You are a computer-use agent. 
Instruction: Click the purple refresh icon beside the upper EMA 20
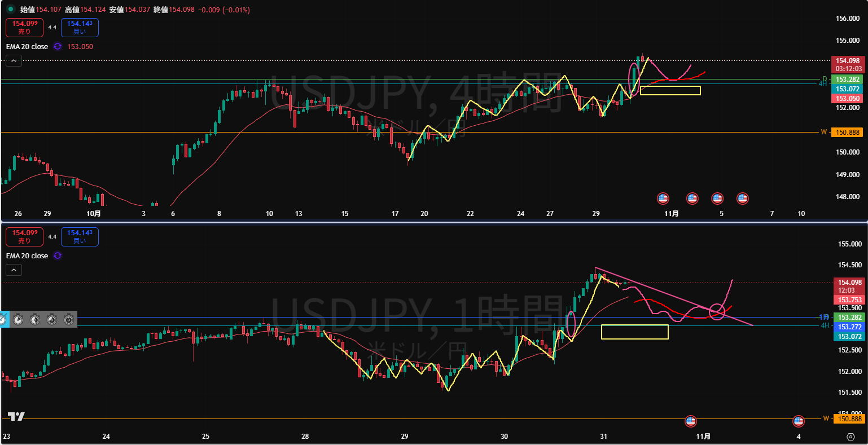coord(58,47)
